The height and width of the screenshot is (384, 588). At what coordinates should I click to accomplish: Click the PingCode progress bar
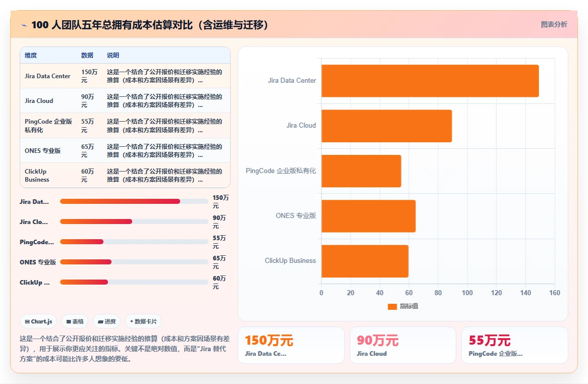134,242
